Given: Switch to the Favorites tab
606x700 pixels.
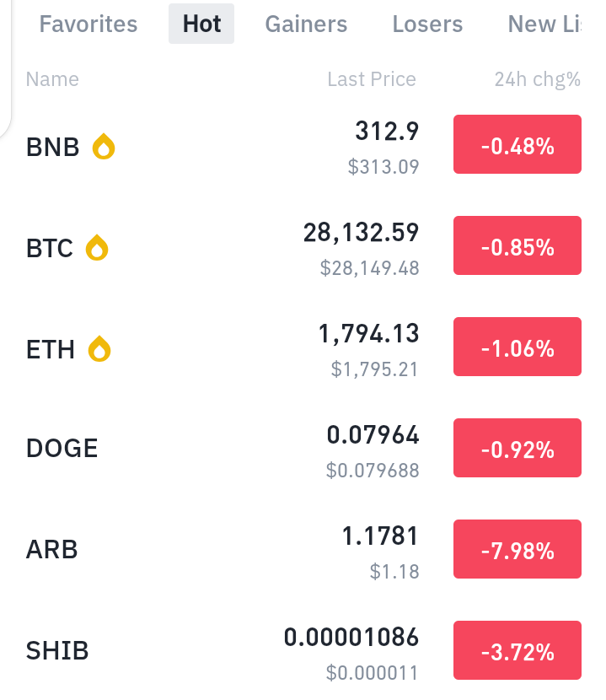Looking at the screenshot, I should click(88, 24).
